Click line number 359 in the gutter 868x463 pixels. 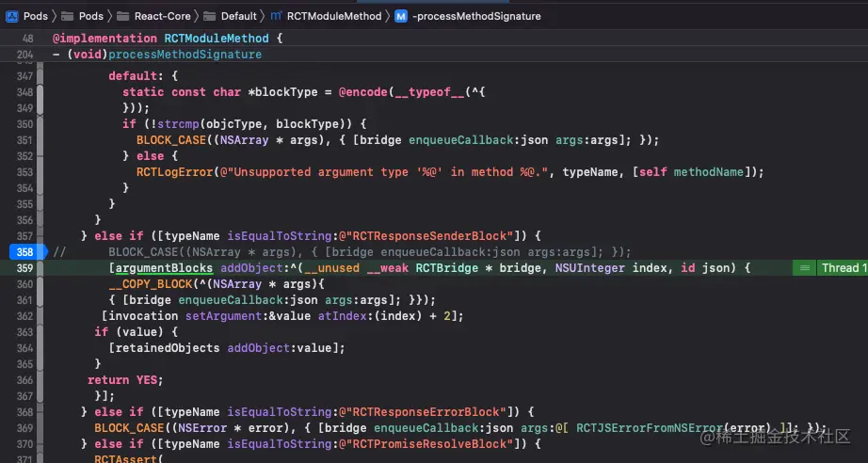pyautogui.click(x=24, y=268)
